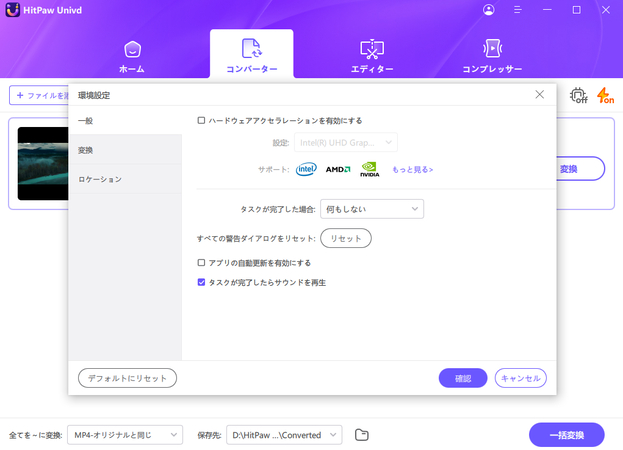Select ロケーション in the settings sidebar
Image resolution: width=623 pixels, height=450 pixels.
click(125, 179)
